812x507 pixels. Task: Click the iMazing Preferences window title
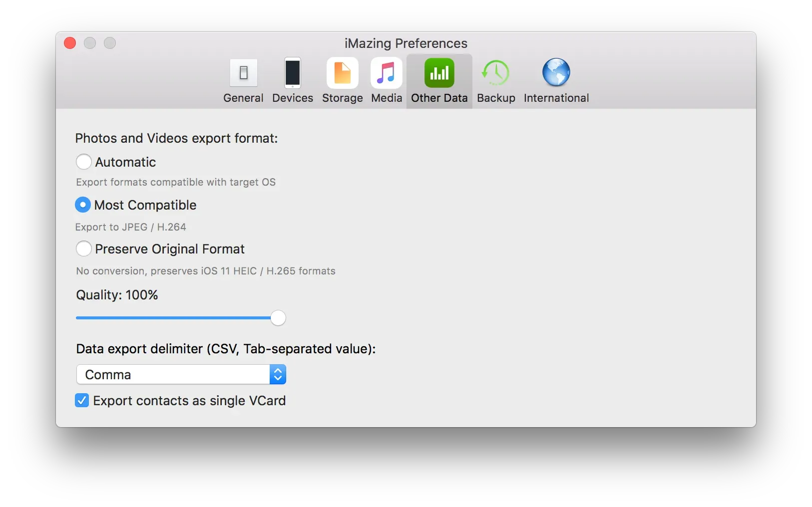coord(406,43)
